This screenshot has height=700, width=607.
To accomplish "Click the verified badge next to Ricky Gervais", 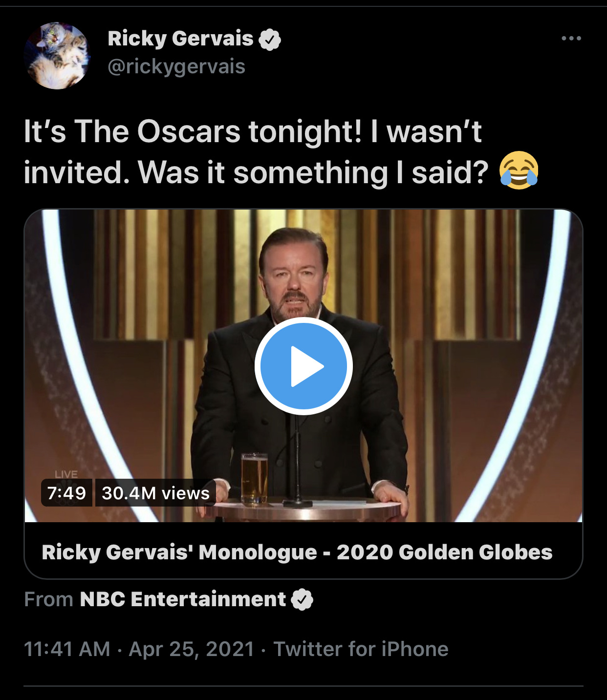I will coord(270,39).
